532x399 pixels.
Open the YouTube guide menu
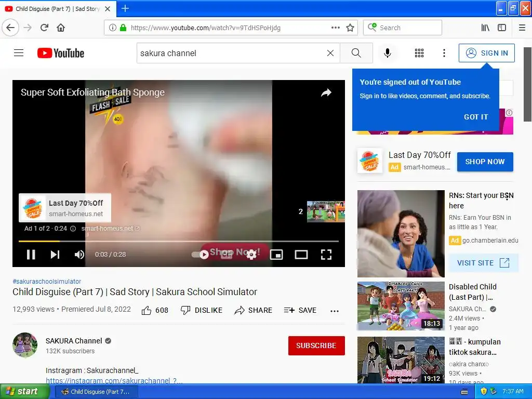tap(19, 53)
